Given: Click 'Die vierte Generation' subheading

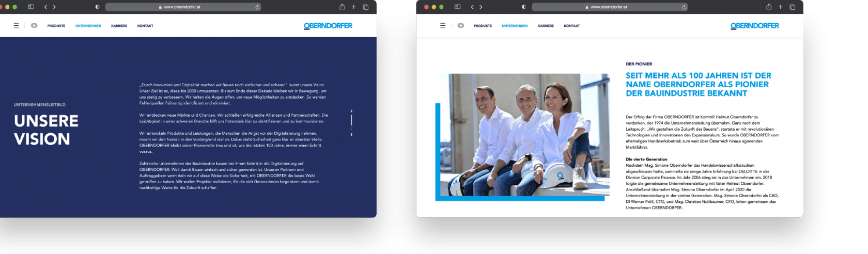Looking at the screenshot, I should 646,159.
